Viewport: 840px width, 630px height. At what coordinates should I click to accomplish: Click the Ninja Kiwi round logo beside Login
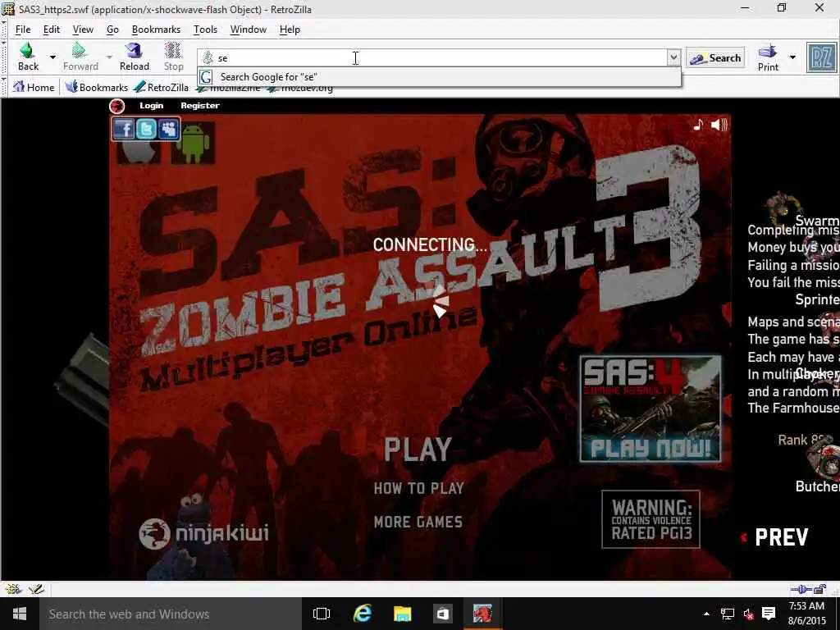tap(116, 106)
